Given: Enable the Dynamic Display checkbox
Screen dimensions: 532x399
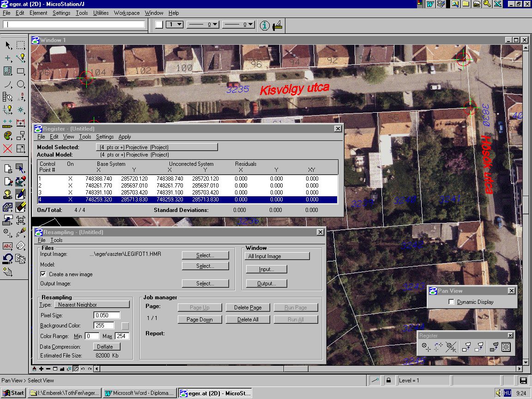Looking at the screenshot, I should (x=452, y=302).
